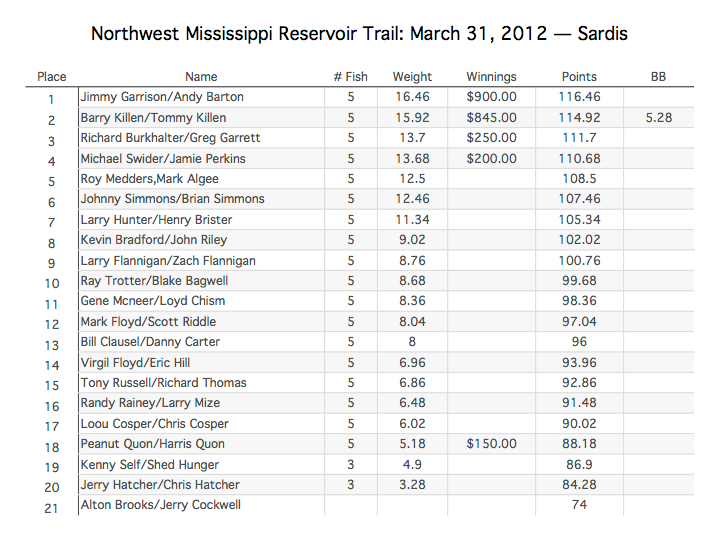
Task: Click name 'Bill Clausel/Danny Carter'
Action: pos(150,342)
